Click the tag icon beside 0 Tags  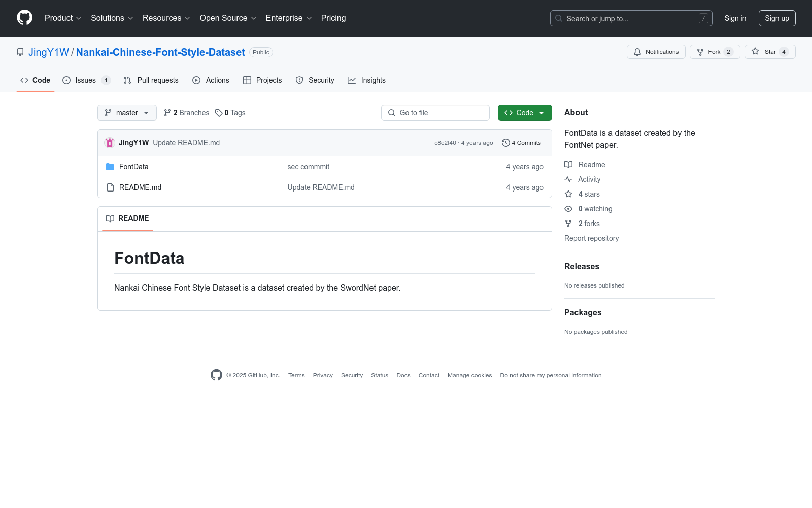[x=219, y=113]
